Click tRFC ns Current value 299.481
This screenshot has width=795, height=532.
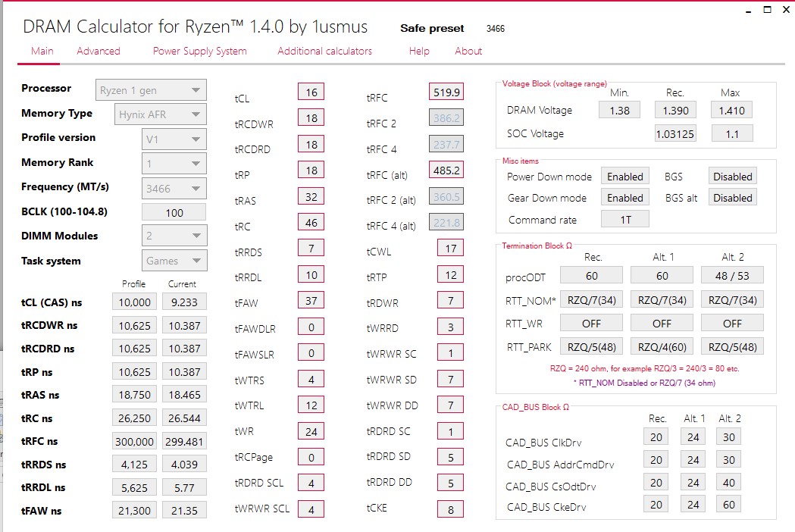point(184,442)
